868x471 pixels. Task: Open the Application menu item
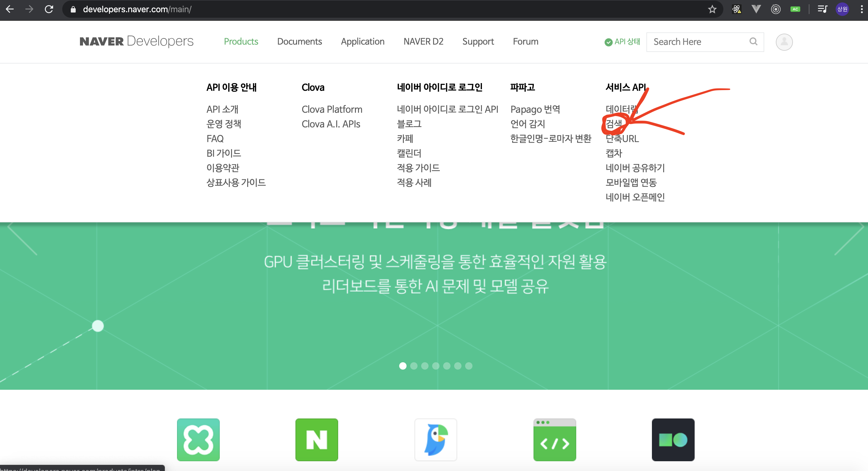click(362, 42)
